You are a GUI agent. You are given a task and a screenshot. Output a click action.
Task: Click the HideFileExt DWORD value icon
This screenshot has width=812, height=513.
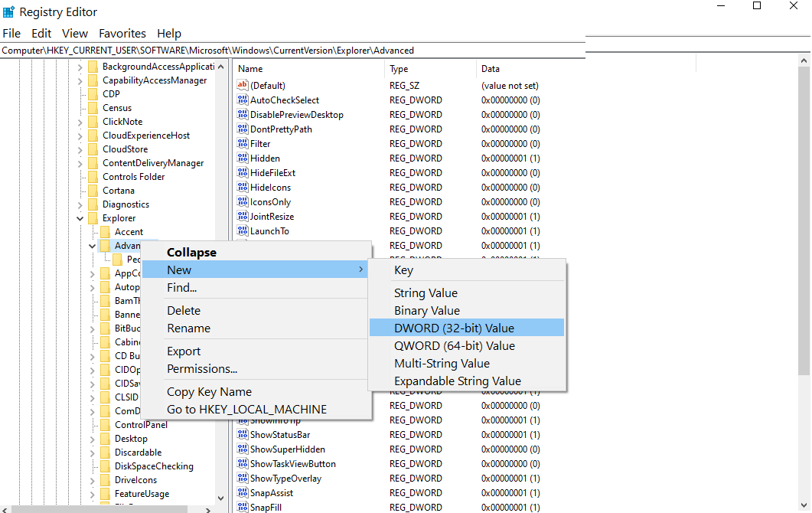243,173
